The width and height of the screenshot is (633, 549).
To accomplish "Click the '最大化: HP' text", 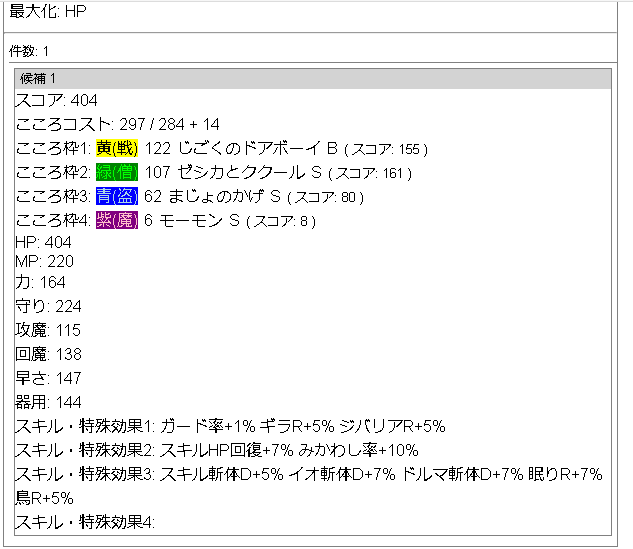I will [x=48, y=11].
